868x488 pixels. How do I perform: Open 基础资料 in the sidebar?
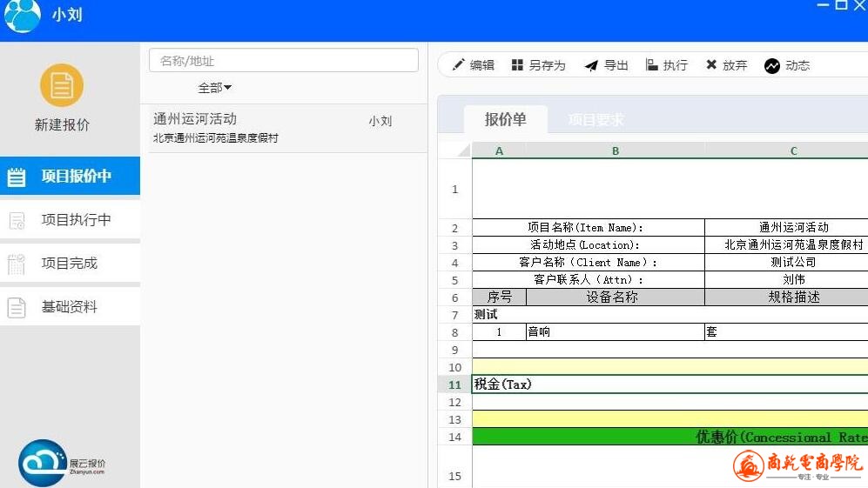[x=70, y=307]
